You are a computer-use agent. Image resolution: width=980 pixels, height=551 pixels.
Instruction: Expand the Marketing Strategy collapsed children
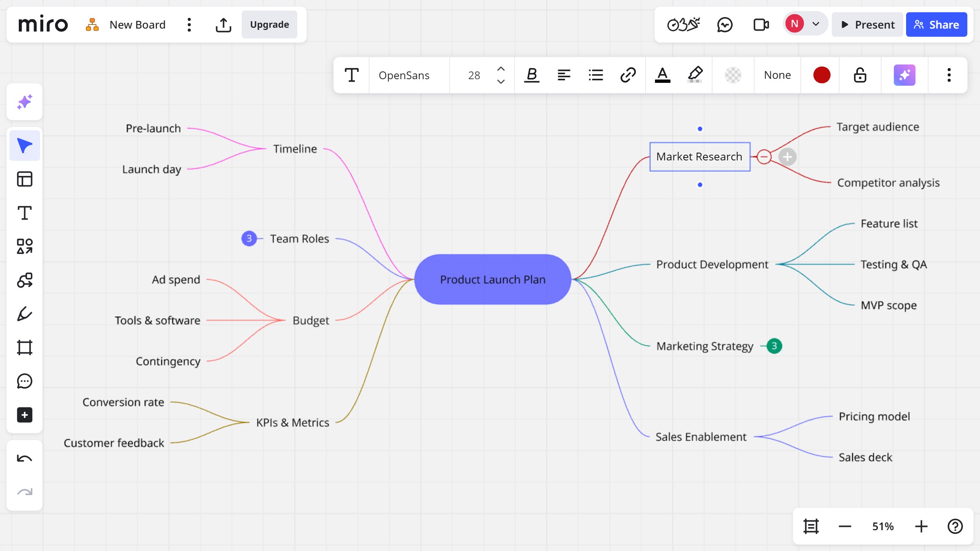point(774,346)
